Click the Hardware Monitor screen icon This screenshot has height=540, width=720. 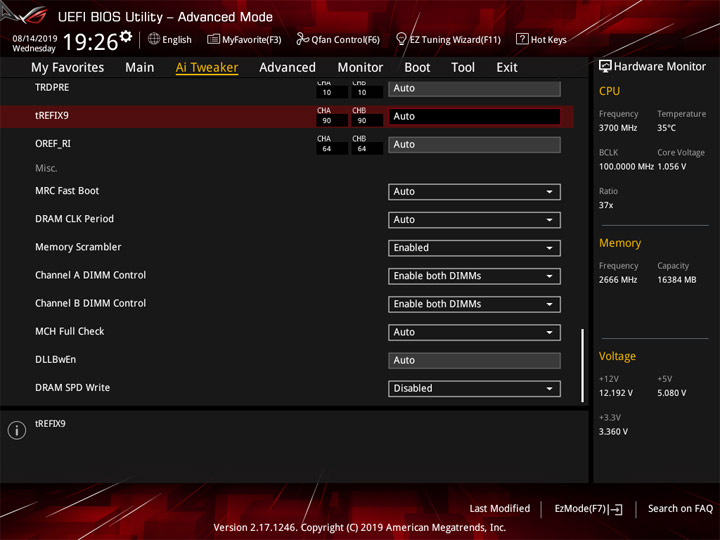[605, 67]
